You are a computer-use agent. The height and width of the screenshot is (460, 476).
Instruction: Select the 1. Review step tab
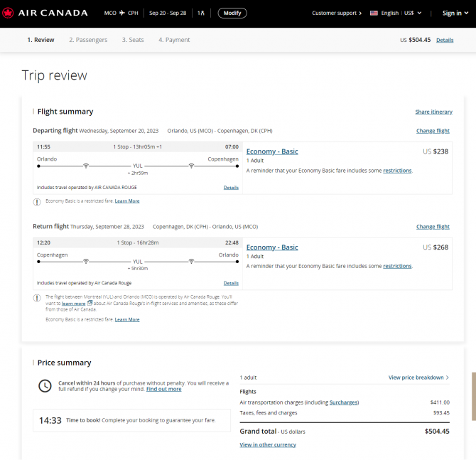[40, 40]
